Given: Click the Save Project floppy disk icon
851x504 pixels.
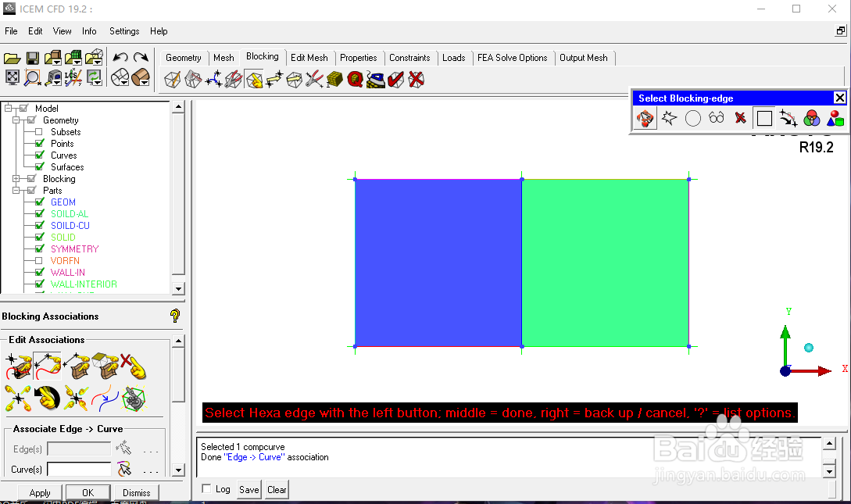Looking at the screenshot, I should 33,58.
